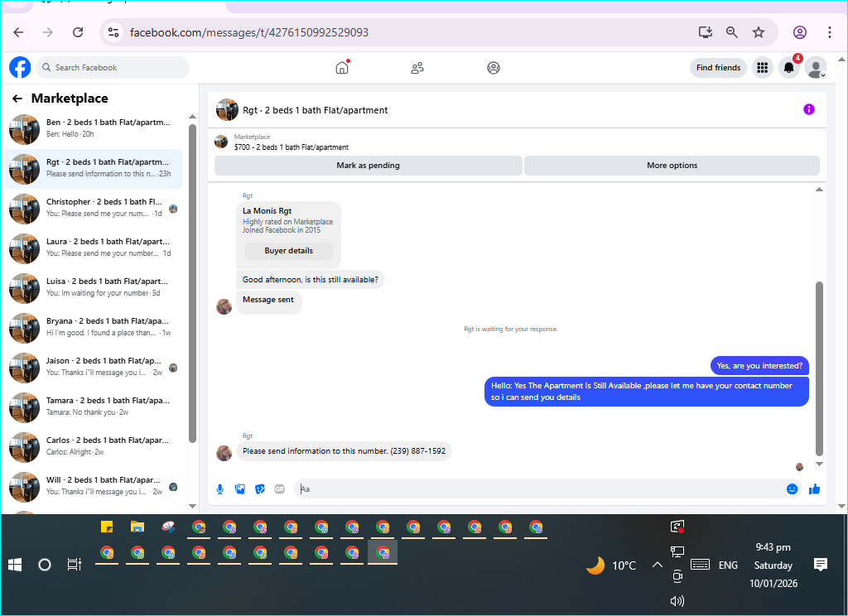848x616 pixels.
Task: Choose a sticker icon in composer
Action: (259, 488)
